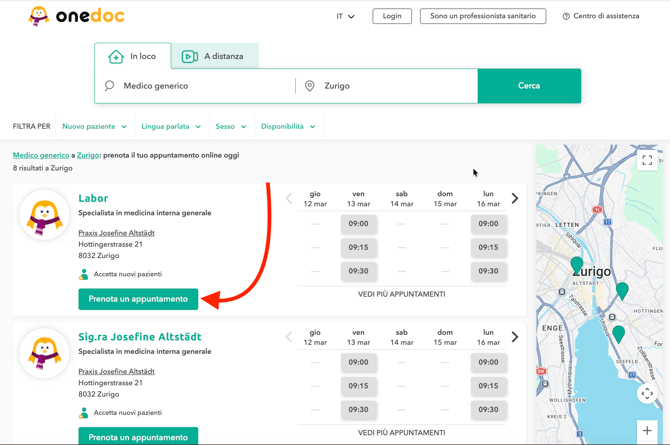Expand the Nuovo paziente filter
Image resolution: width=670 pixels, height=445 pixels.
click(x=94, y=127)
